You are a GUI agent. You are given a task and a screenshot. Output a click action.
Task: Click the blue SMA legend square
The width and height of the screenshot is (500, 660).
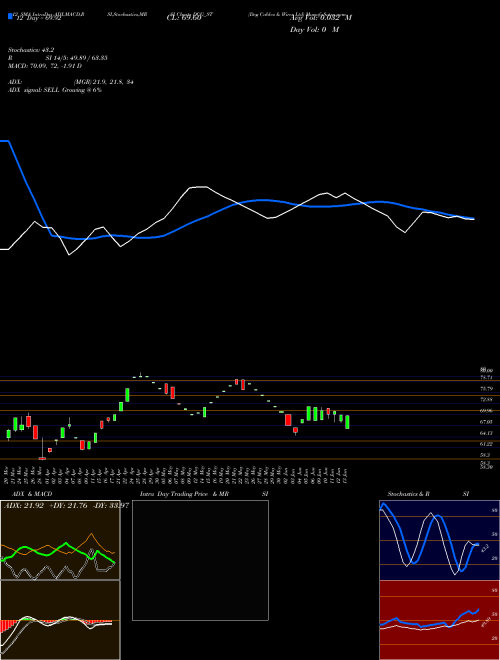pyautogui.click(x=10, y=16)
